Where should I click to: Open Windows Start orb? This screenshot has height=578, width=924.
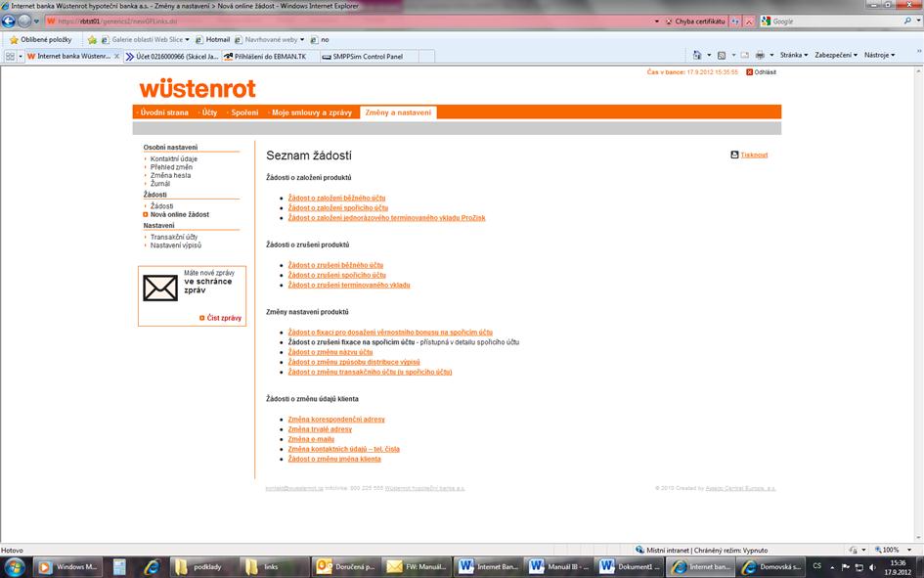pyautogui.click(x=14, y=567)
